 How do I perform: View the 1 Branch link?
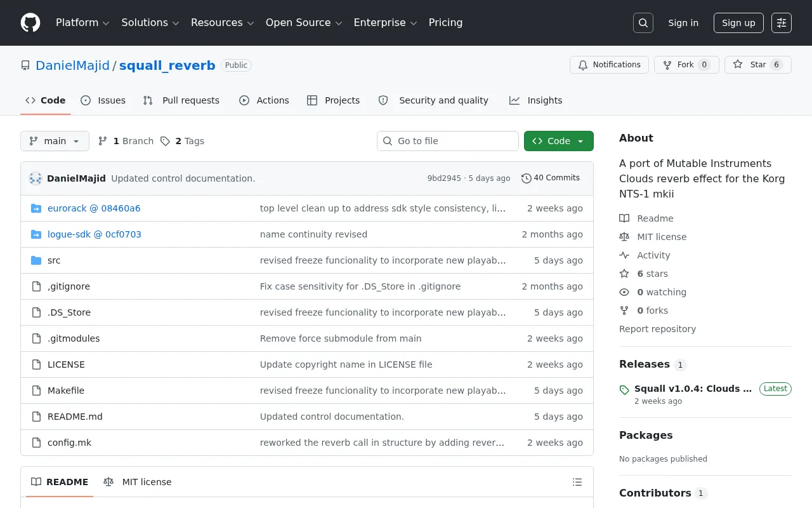[126, 141]
